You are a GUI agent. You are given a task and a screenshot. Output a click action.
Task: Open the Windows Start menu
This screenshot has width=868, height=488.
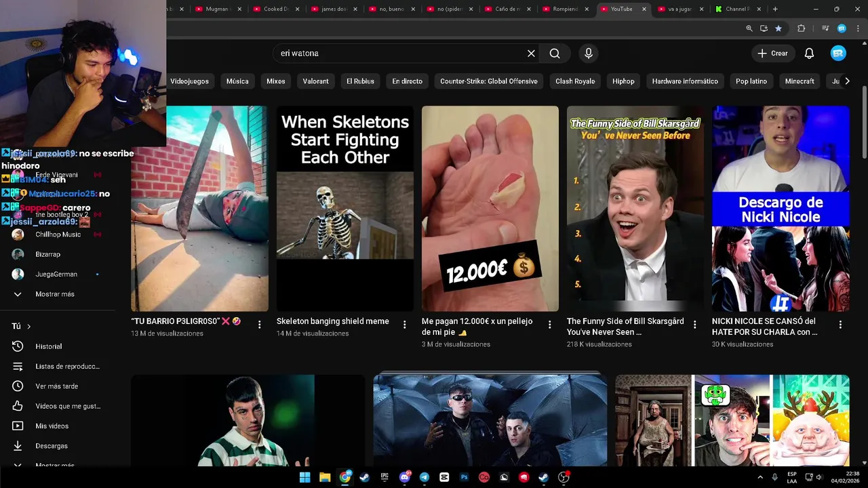304,477
